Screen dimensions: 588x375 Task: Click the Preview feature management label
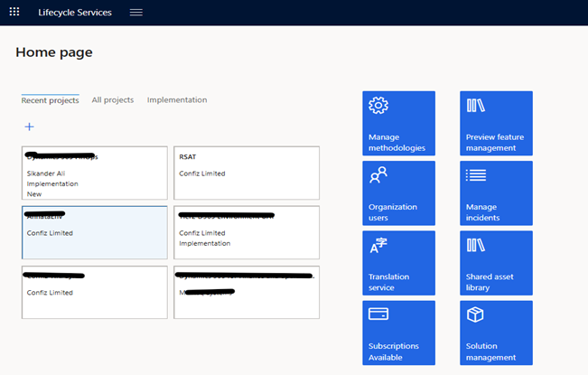click(495, 143)
